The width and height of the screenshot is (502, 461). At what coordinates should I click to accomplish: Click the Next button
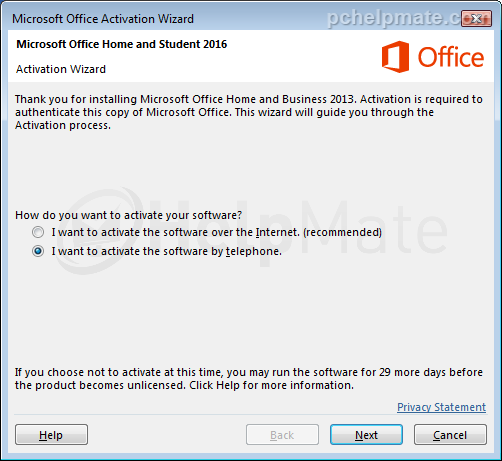pos(366,435)
